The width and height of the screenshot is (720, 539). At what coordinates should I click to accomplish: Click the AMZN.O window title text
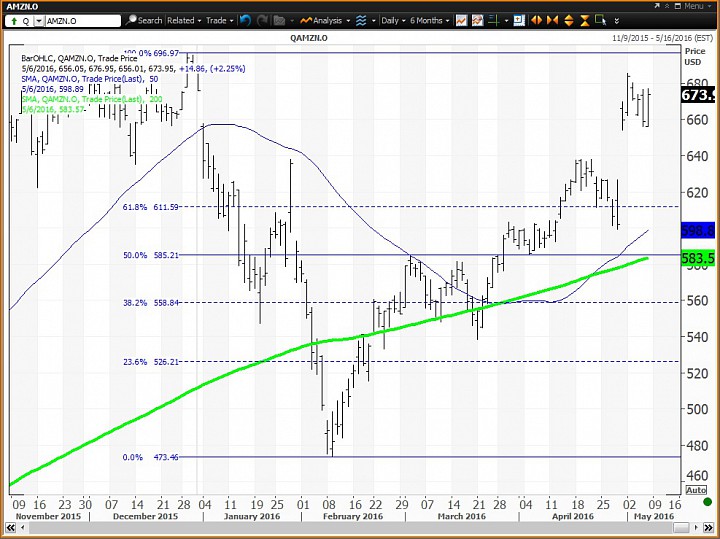pos(22,6)
